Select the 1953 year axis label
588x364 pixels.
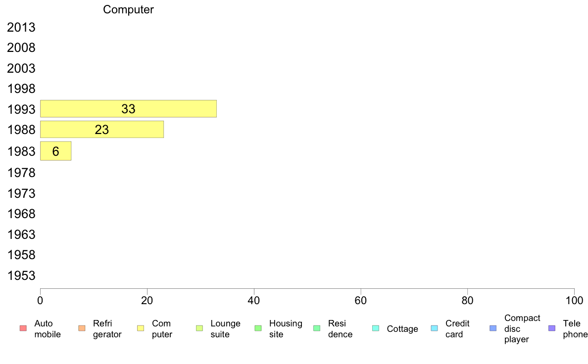(21, 275)
